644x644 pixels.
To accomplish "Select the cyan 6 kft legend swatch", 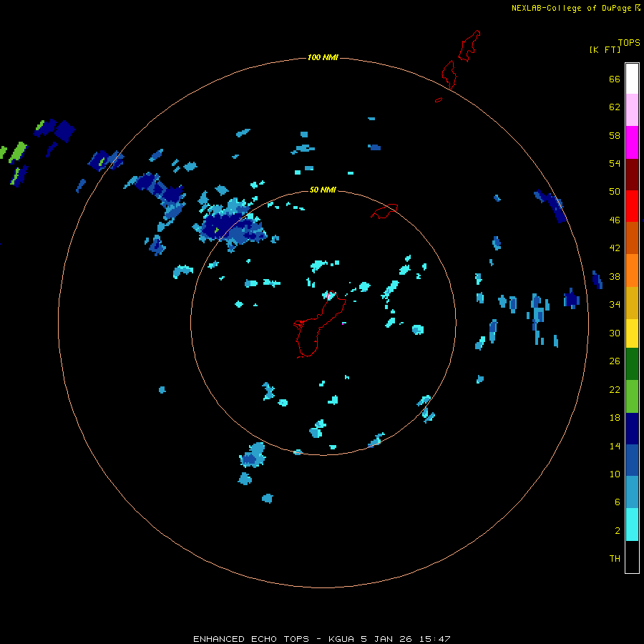I will point(632,524).
